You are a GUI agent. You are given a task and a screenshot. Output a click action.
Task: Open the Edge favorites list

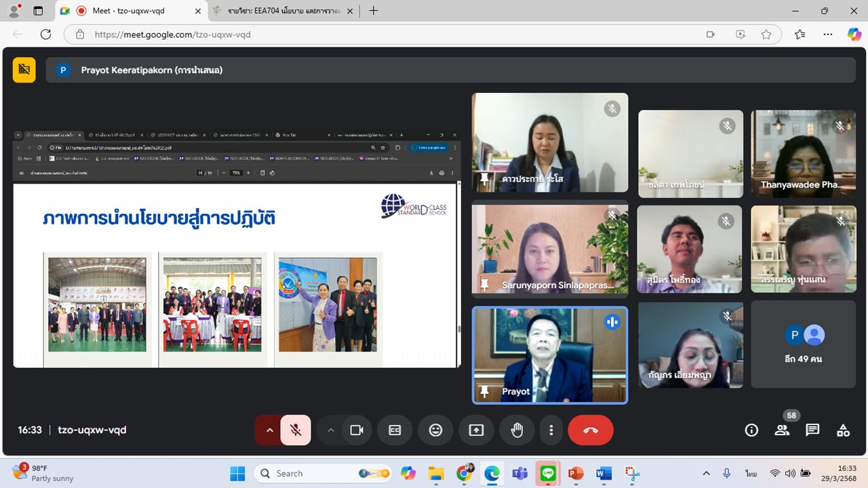click(x=800, y=35)
